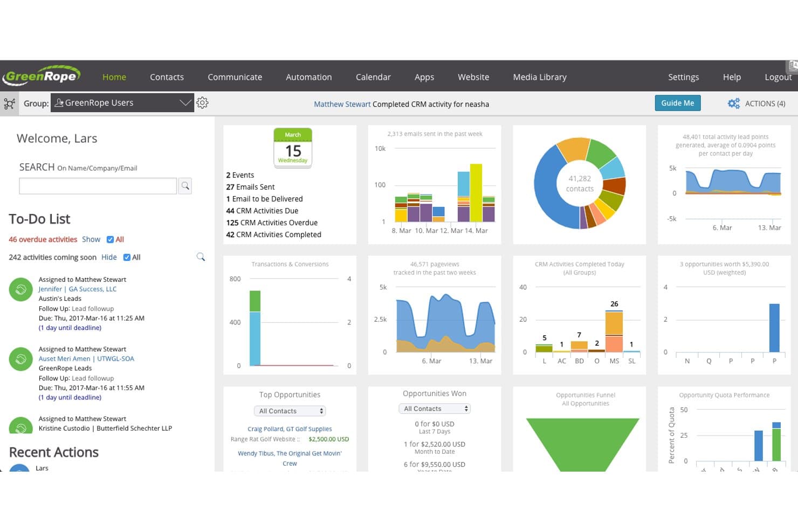Open Jennifer contact link

tap(50, 289)
